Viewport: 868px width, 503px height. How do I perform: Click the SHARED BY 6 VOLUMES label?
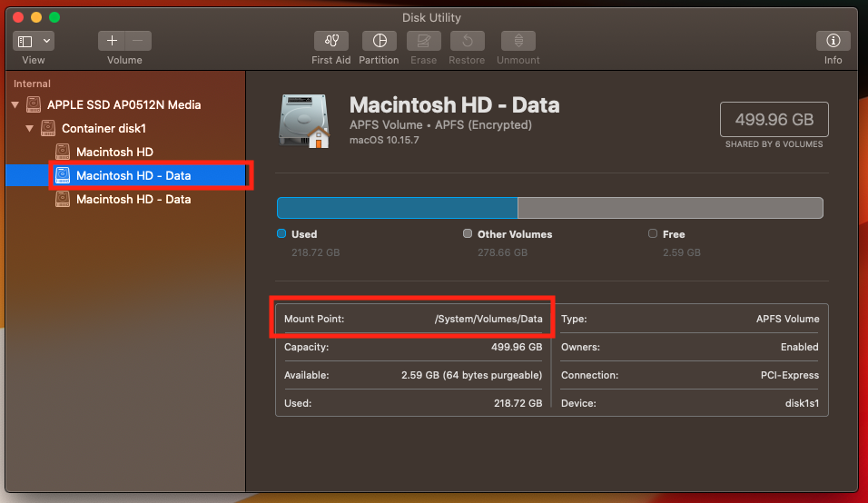(774, 144)
